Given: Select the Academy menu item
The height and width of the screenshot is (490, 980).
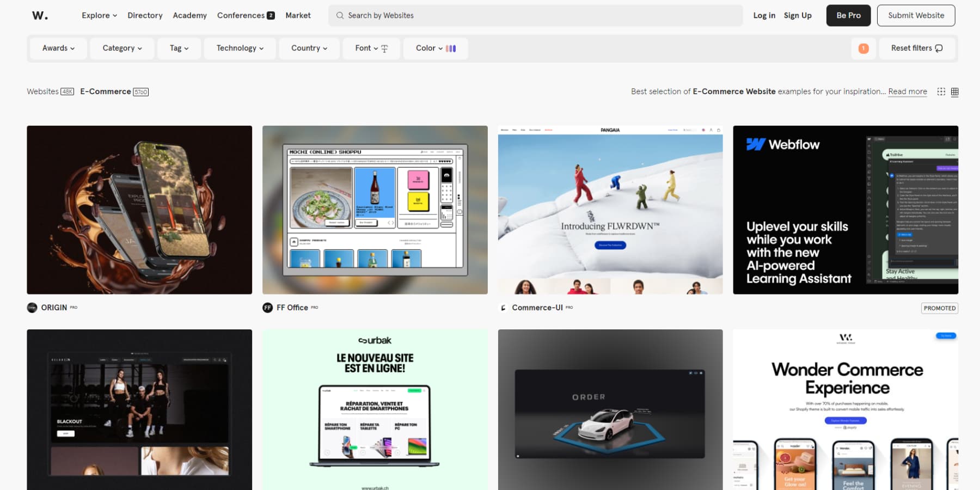Looking at the screenshot, I should click(189, 15).
